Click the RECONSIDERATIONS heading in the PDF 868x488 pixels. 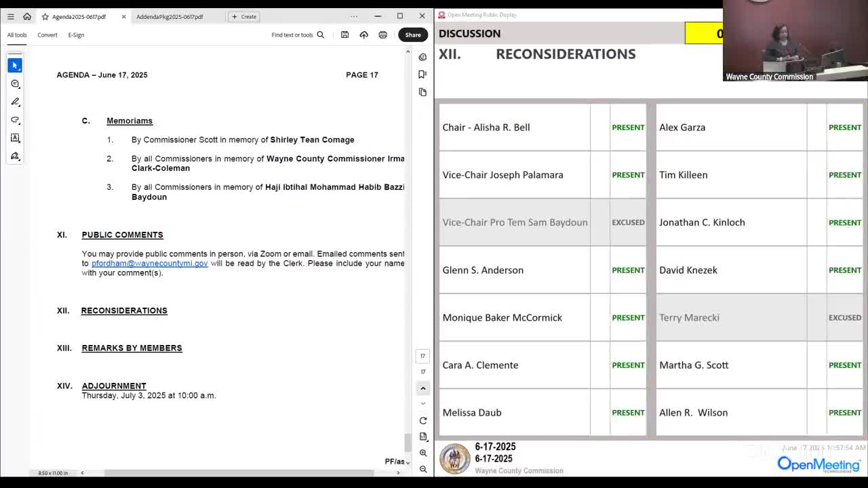124,310
